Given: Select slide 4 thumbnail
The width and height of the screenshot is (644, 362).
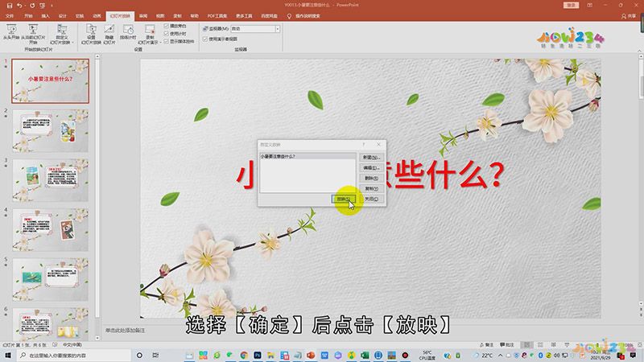Looking at the screenshot, I should 50,230.
